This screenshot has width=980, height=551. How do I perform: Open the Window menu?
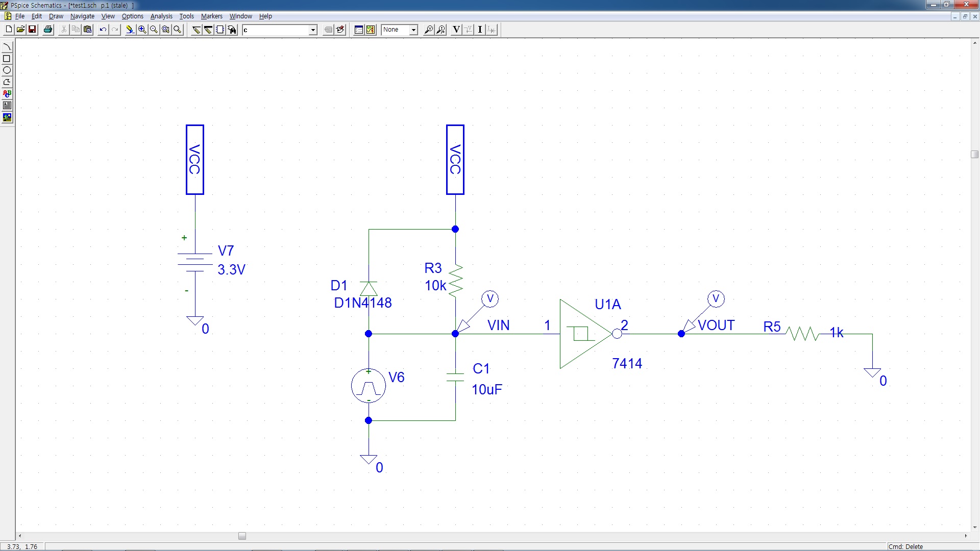[x=241, y=16]
